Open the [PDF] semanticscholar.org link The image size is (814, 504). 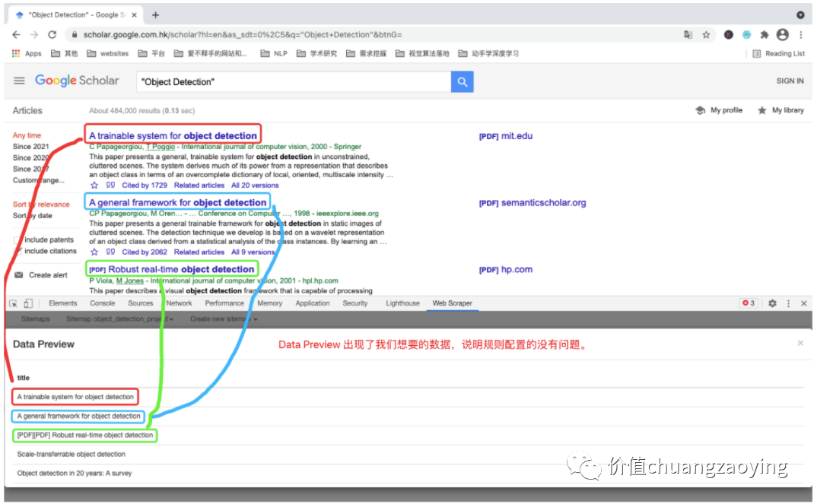(532, 203)
